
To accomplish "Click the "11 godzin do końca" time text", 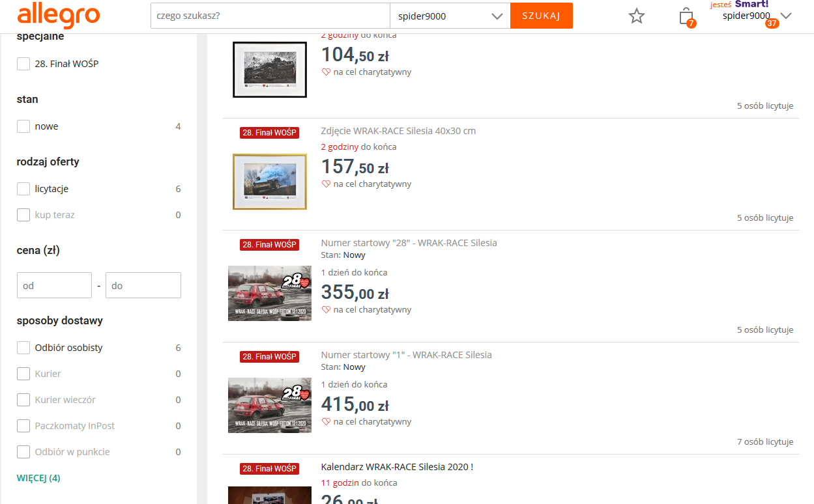I will [x=359, y=483].
